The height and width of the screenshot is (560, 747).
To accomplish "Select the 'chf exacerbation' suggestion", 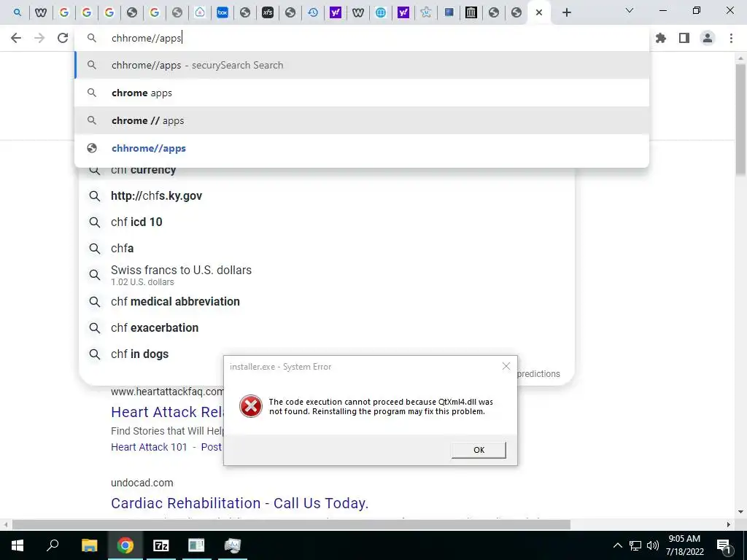I will click(155, 327).
